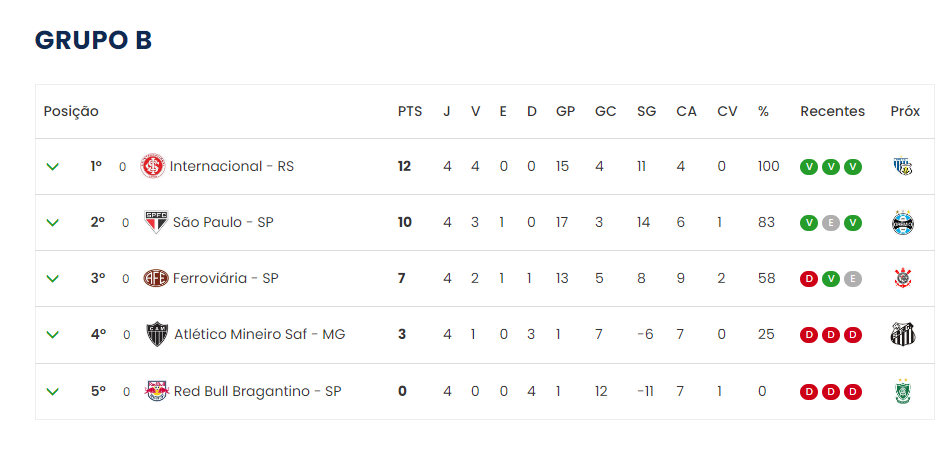Click the São Paulo team crest
Screen dimensions: 944x450
[157, 222]
